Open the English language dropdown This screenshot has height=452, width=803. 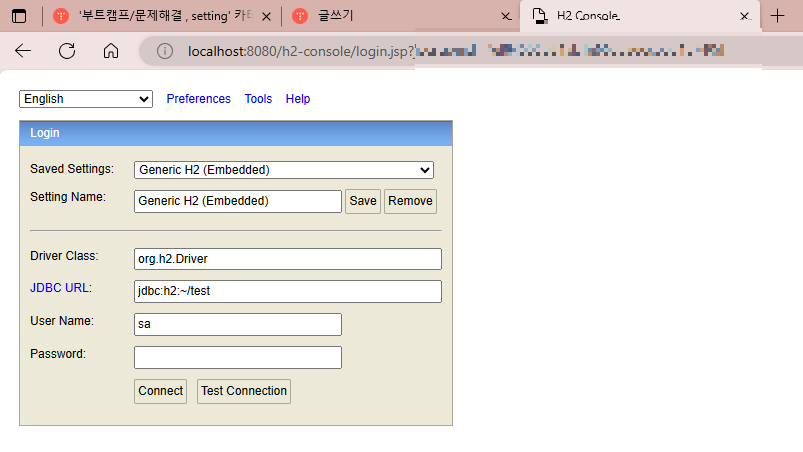[x=86, y=99]
